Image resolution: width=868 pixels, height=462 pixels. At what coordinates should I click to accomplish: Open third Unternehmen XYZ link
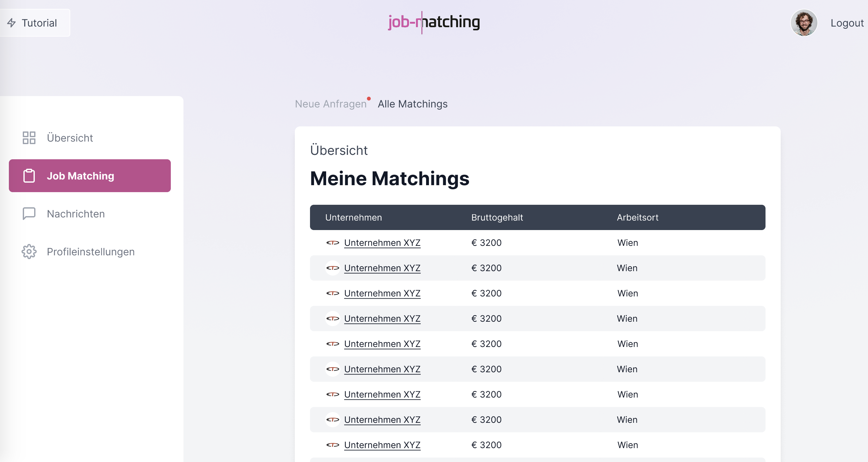382,293
